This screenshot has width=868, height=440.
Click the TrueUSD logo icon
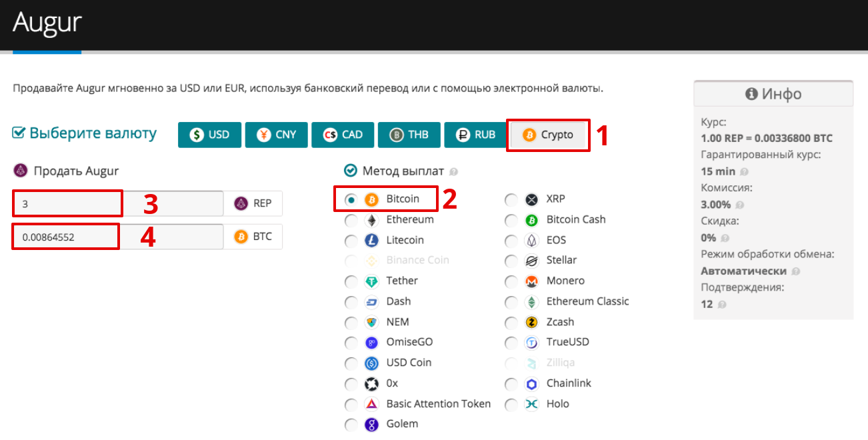(x=531, y=343)
